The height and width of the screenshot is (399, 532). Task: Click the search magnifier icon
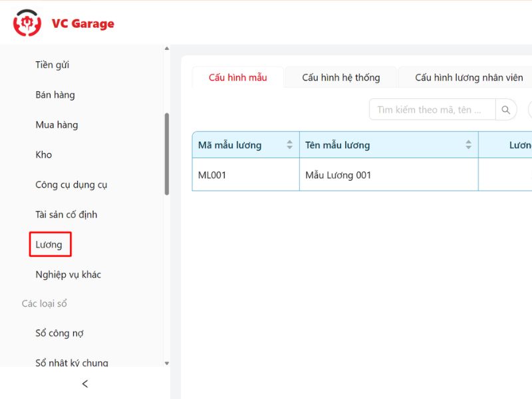[x=506, y=109]
